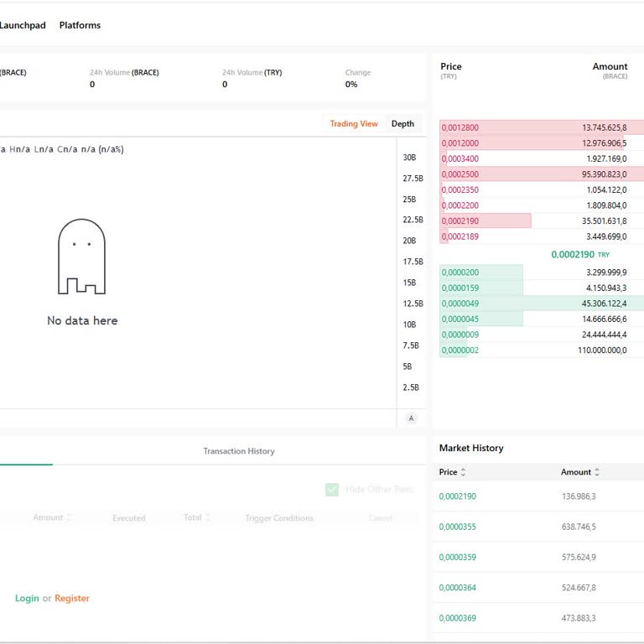Sort Market History by Amount
The image size is (644, 644).
[582, 472]
